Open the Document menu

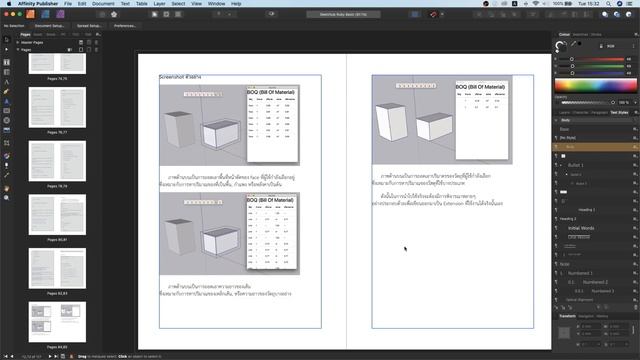click(x=103, y=4)
